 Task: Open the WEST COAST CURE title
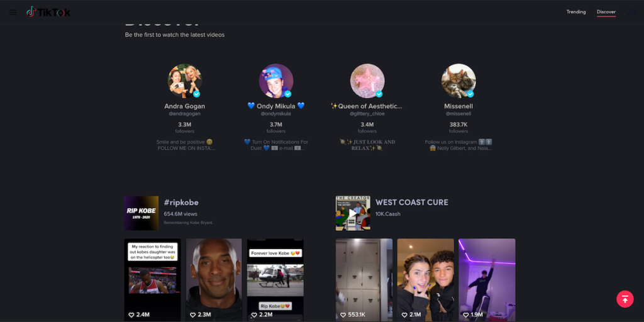coord(411,203)
